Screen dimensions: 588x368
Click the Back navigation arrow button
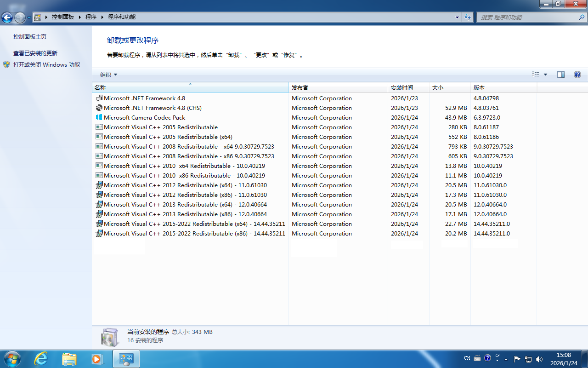(x=7, y=17)
